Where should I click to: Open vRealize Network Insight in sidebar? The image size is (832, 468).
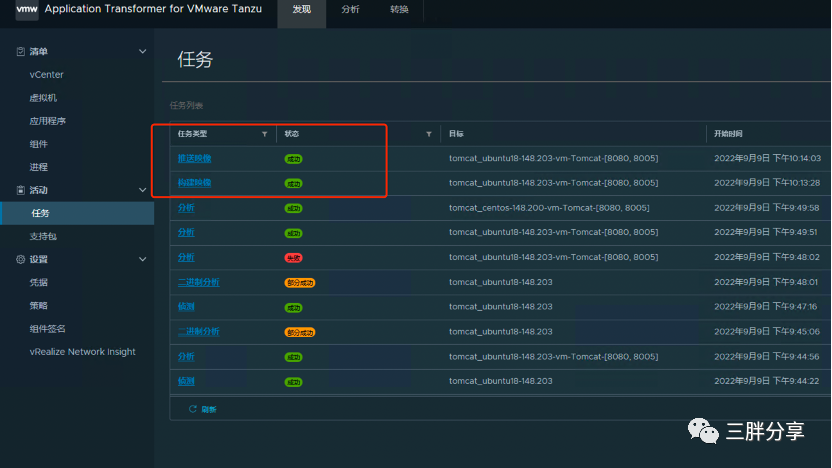point(82,352)
